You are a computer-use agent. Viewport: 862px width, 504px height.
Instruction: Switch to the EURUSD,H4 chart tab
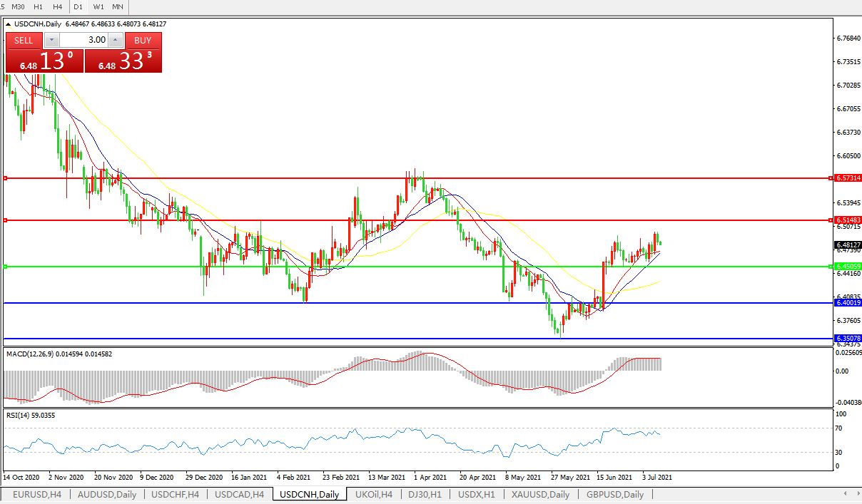(x=37, y=494)
